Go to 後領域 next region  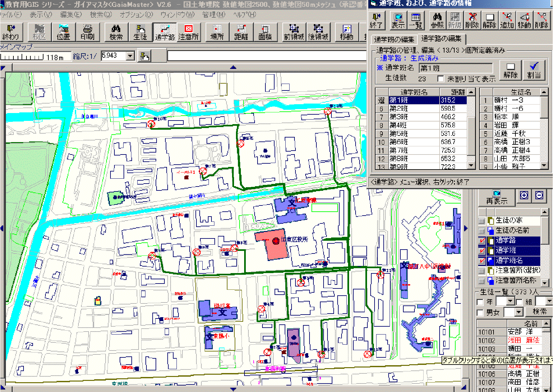pos(318,32)
